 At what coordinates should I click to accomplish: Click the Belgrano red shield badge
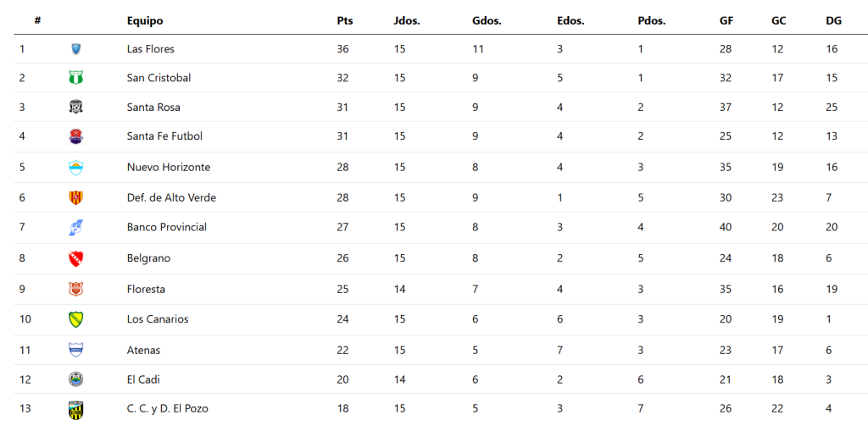tap(75, 258)
